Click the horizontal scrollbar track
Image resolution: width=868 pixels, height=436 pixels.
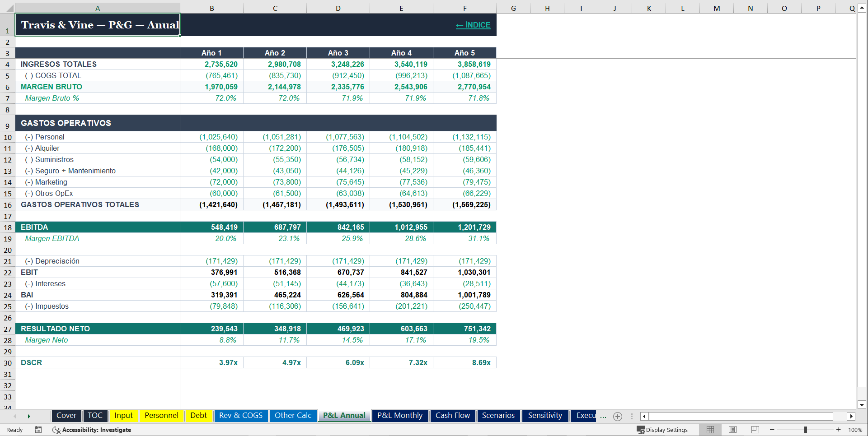(741, 416)
